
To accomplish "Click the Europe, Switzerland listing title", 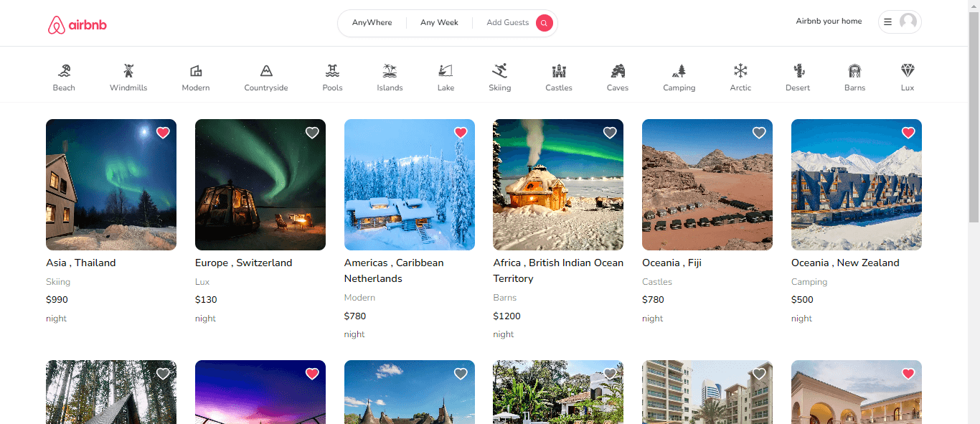I will (x=244, y=263).
